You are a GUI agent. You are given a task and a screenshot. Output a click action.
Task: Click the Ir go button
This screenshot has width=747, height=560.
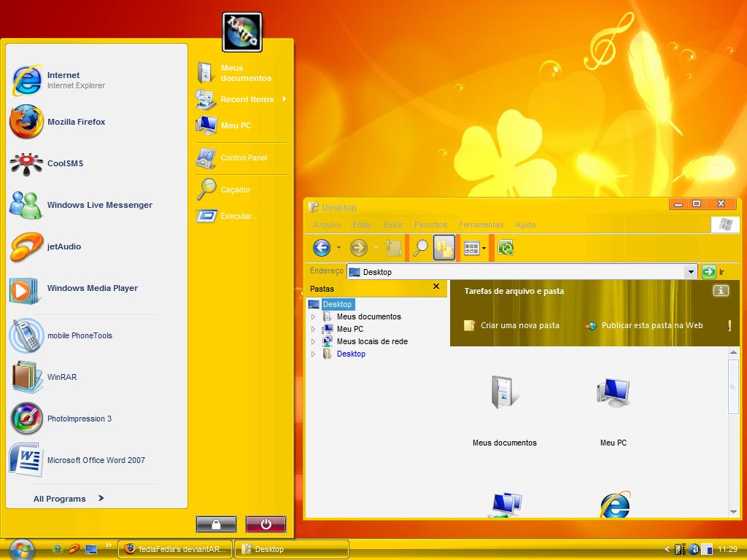tap(713, 272)
